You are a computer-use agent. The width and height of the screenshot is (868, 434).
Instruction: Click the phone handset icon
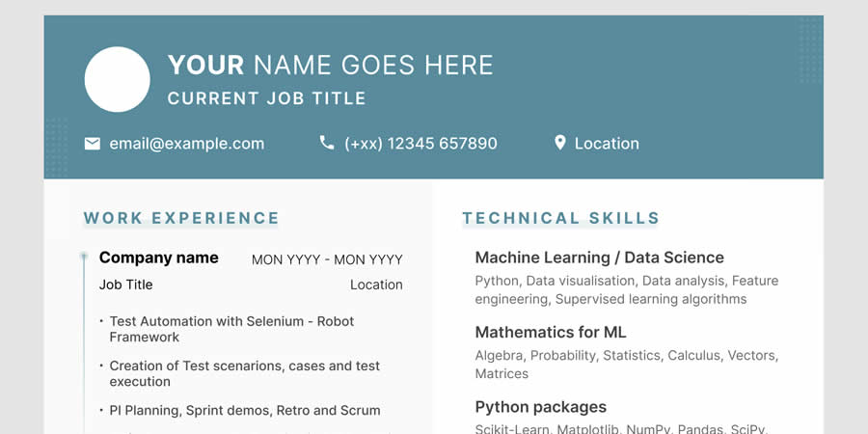(327, 143)
